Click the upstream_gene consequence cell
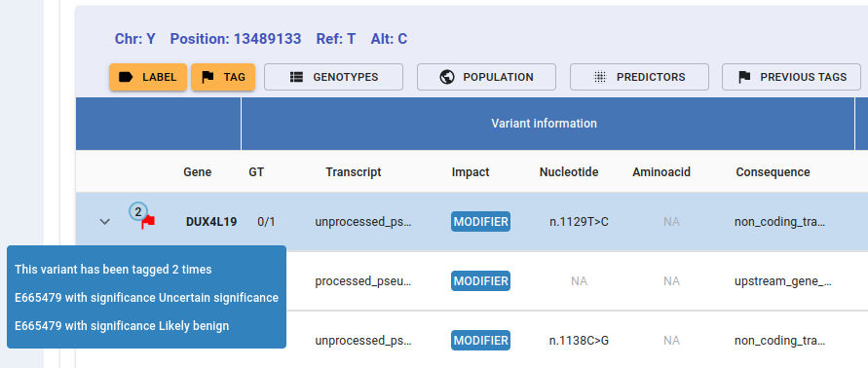 (782, 281)
